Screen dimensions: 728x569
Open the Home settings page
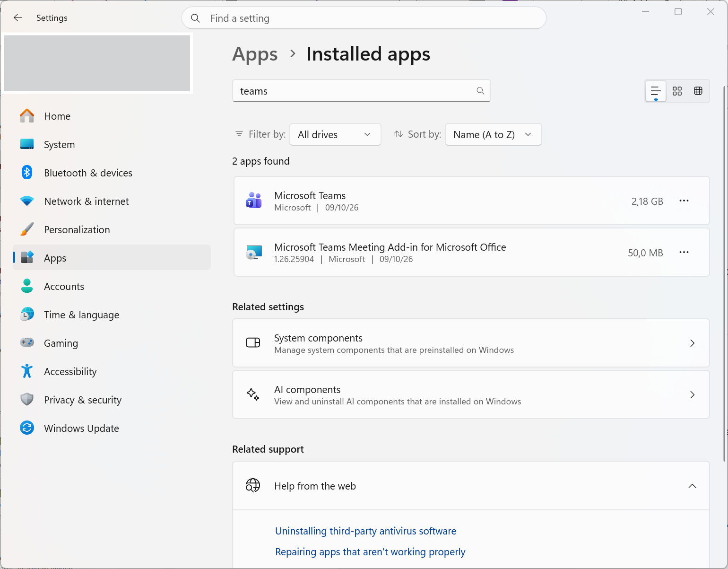[x=112, y=116]
